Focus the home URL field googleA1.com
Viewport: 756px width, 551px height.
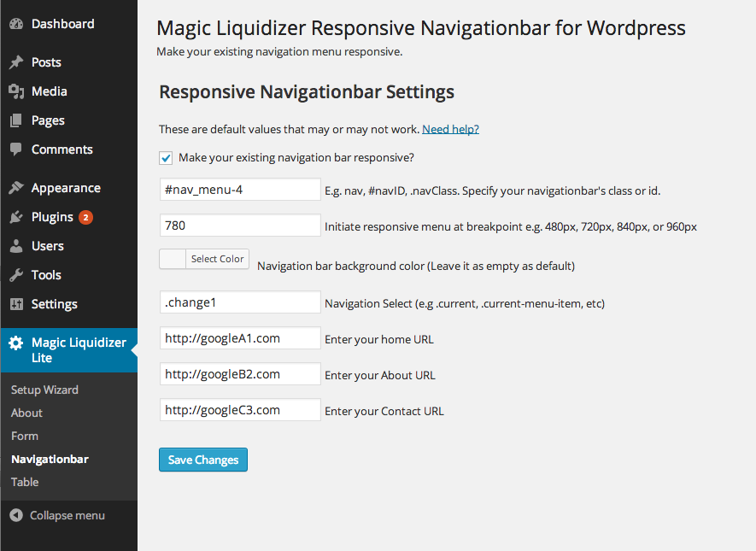pos(240,338)
